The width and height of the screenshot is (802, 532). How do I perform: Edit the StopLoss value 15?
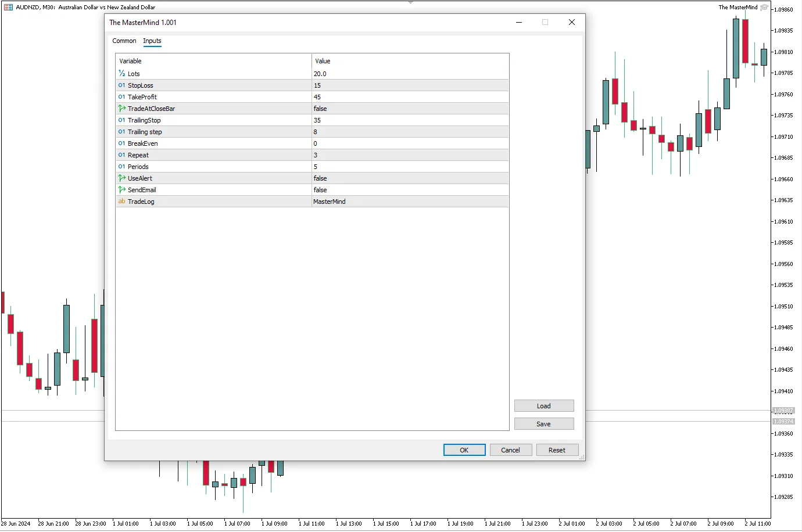point(410,85)
